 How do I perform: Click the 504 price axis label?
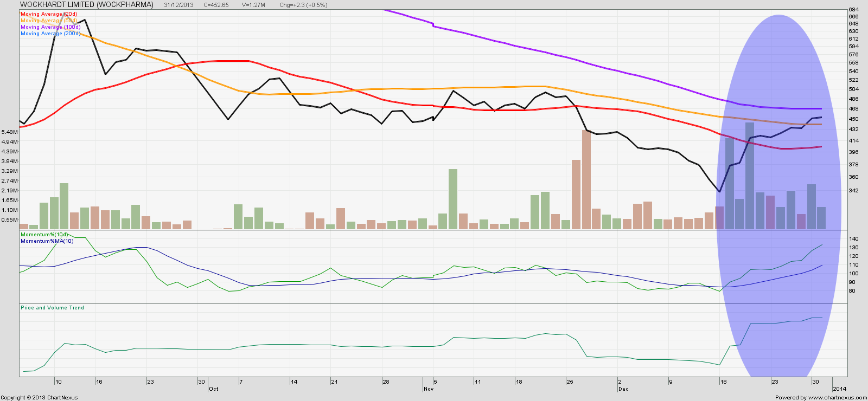point(853,89)
